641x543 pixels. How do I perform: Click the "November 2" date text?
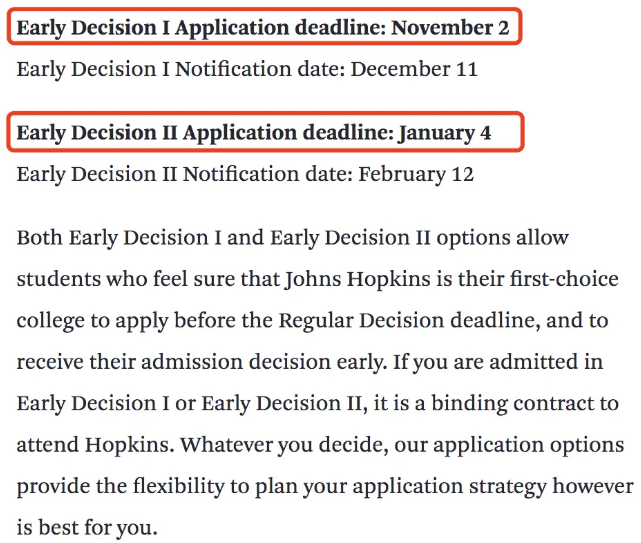point(449,27)
